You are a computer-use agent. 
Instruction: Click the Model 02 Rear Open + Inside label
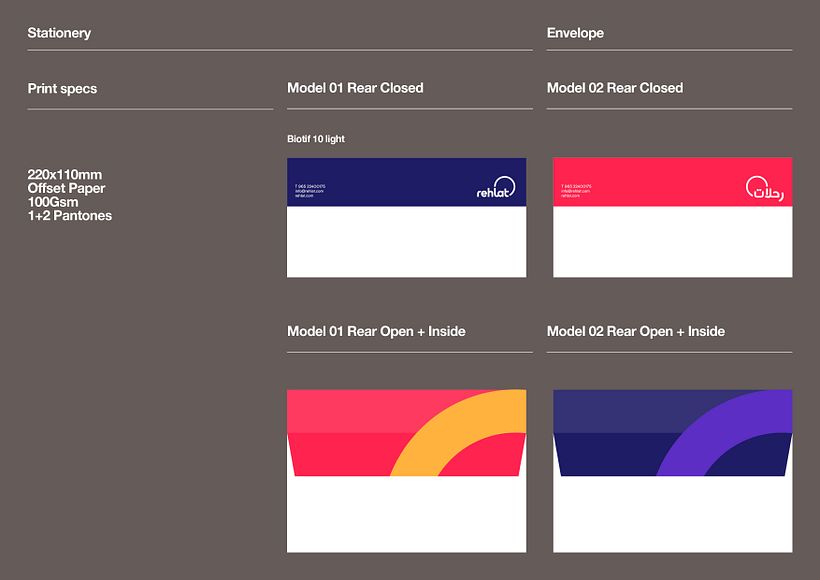pyautogui.click(x=636, y=330)
